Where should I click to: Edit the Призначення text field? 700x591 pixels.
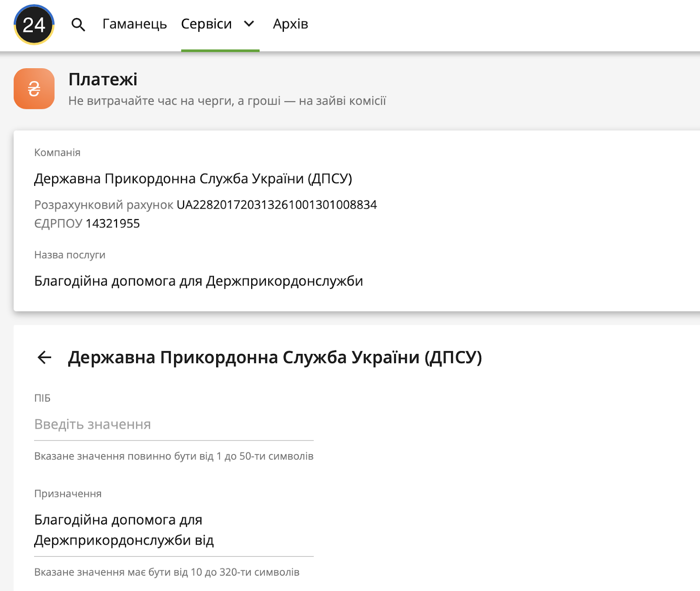pyautogui.click(x=174, y=530)
